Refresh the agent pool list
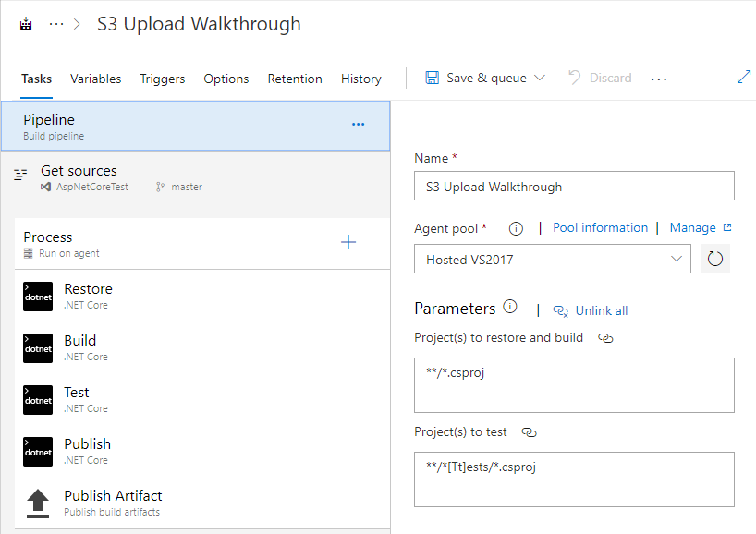Viewport: 756px width, 534px height. point(716,259)
